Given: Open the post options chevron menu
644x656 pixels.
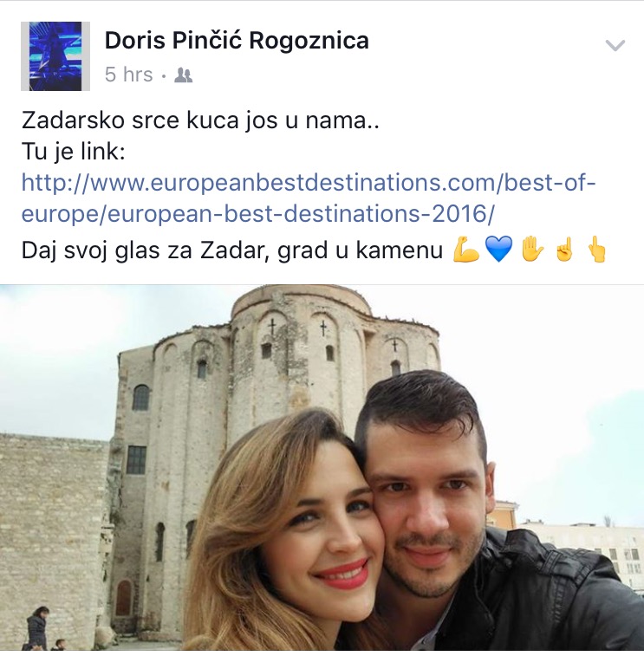Looking at the screenshot, I should (x=615, y=45).
